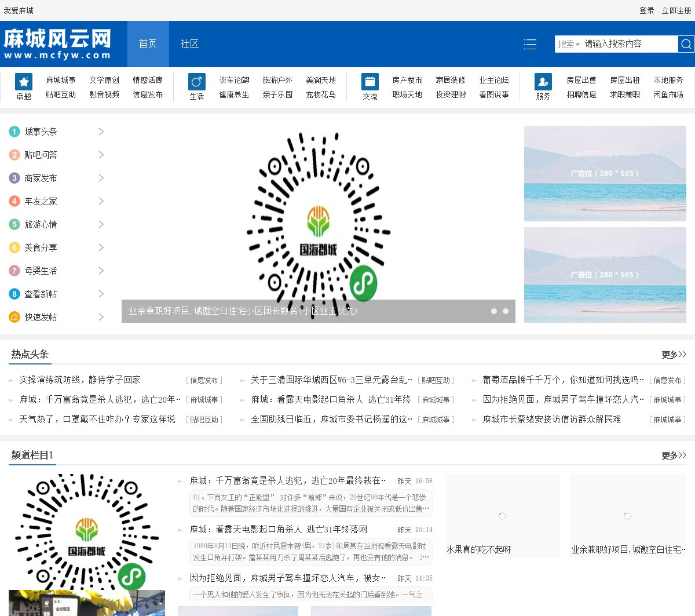The height and width of the screenshot is (616, 695).
Task: Select the first carousel indicator dot
Action: click(x=494, y=311)
